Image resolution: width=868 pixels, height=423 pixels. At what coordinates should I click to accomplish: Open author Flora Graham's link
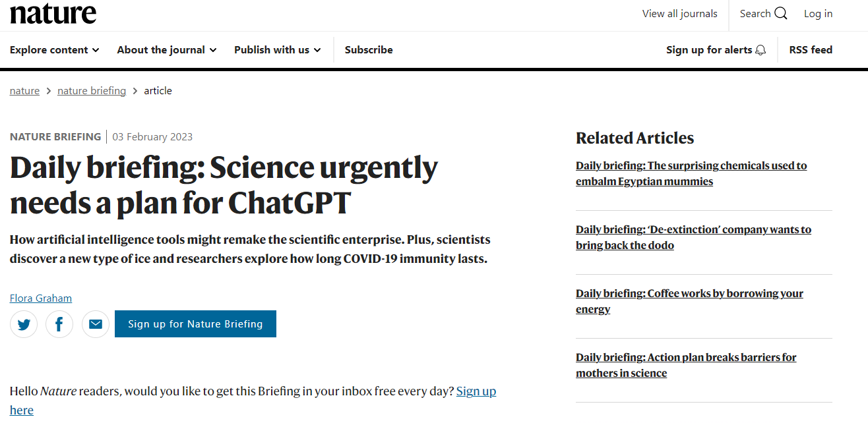point(41,298)
